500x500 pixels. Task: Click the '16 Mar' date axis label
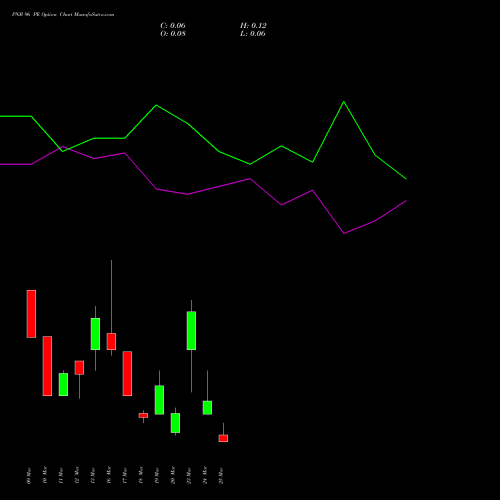[109, 475]
